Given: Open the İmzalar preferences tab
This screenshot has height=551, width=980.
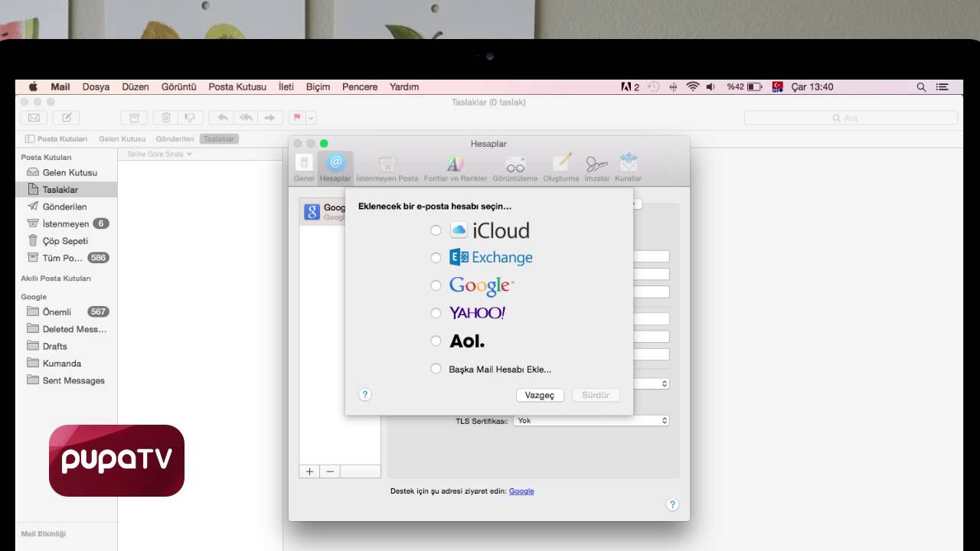Looking at the screenshot, I should tap(597, 168).
